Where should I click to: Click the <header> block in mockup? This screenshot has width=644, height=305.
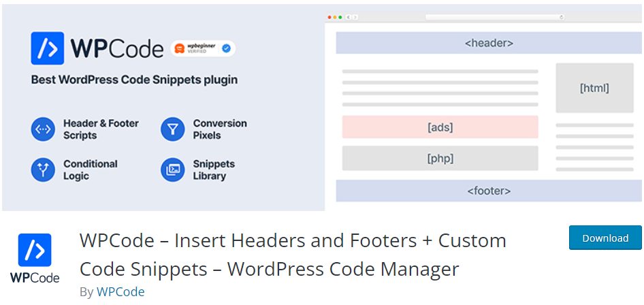click(x=489, y=43)
